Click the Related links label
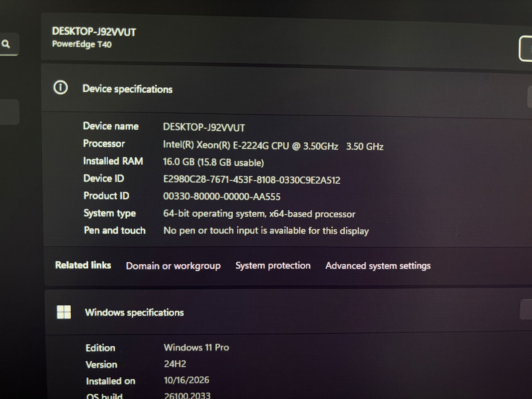This screenshot has height=399, width=532. point(83,265)
